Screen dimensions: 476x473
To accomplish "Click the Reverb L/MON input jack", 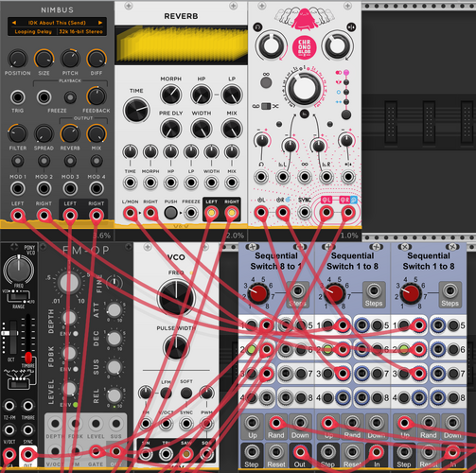I will click(130, 213).
